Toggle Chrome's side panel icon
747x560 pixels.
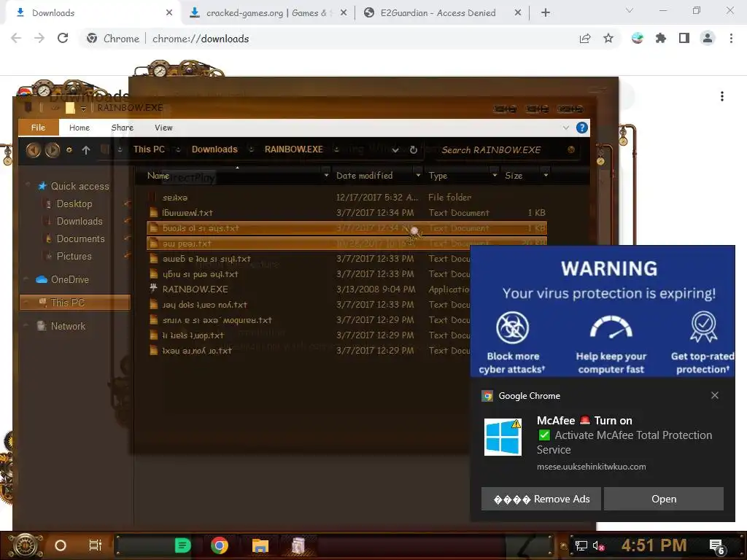[x=684, y=38]
